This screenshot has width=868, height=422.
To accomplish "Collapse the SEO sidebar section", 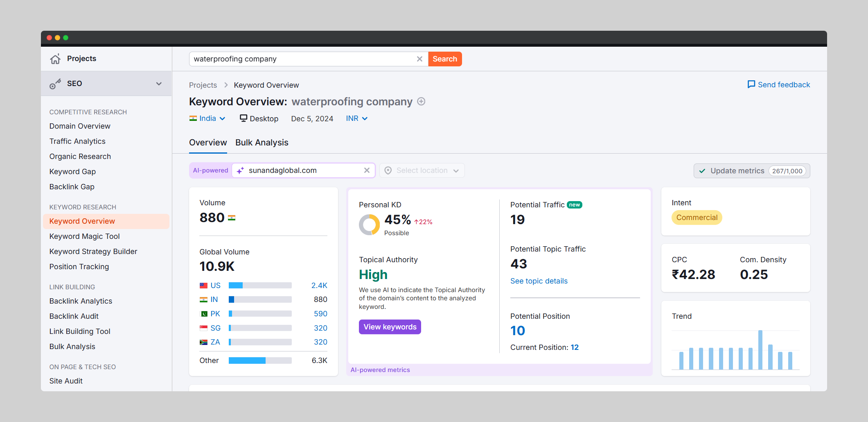I will click(159, 84).
